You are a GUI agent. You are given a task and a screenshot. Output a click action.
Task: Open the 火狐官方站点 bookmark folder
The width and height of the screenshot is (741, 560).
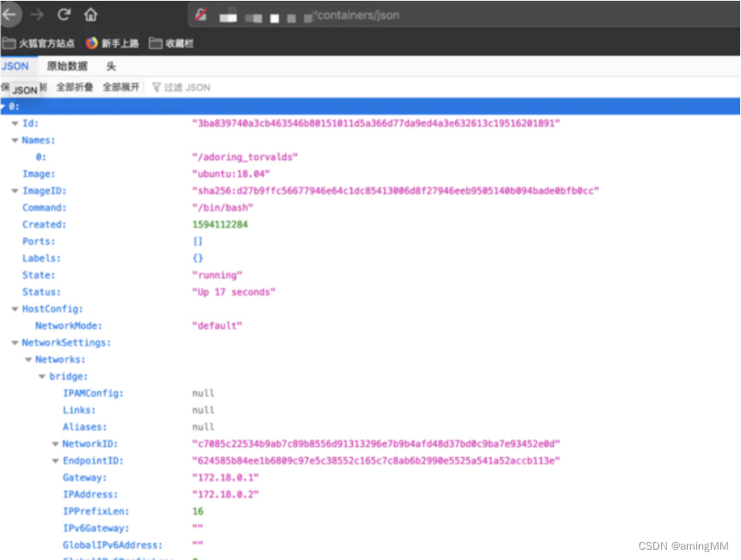point(40,43)
